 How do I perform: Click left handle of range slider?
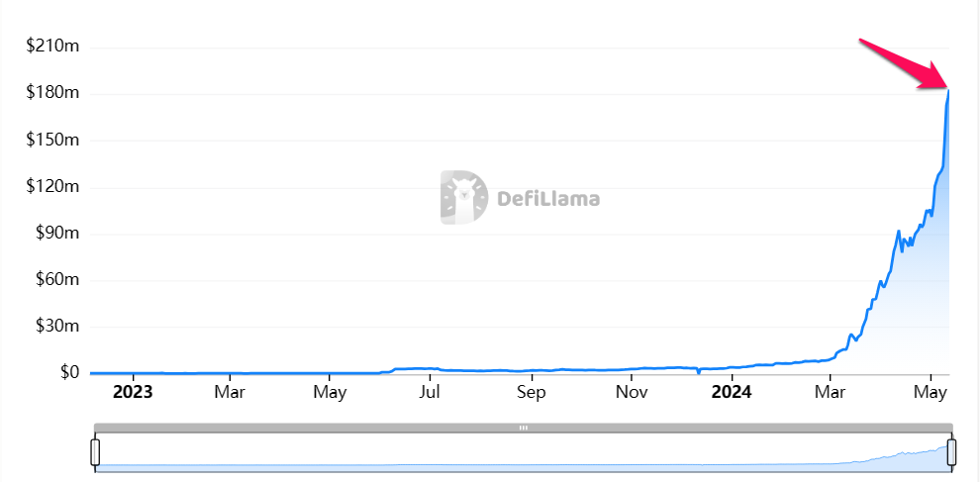(x=95, y=452)
